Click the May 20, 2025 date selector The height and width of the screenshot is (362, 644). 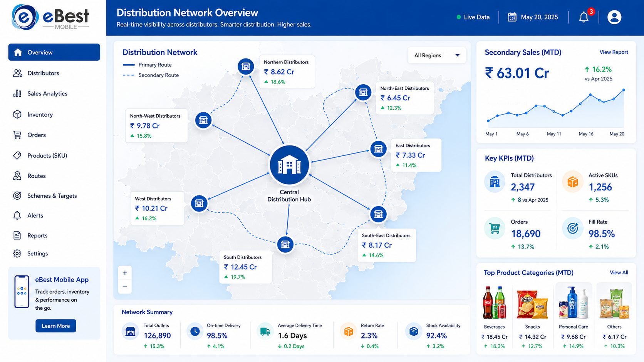tap(533, 17)
